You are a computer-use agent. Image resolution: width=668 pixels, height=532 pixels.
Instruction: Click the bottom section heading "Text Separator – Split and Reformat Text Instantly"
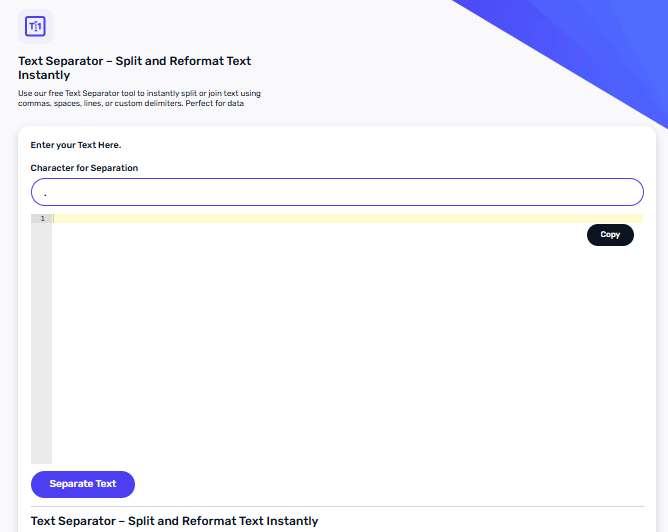[175, 521]
